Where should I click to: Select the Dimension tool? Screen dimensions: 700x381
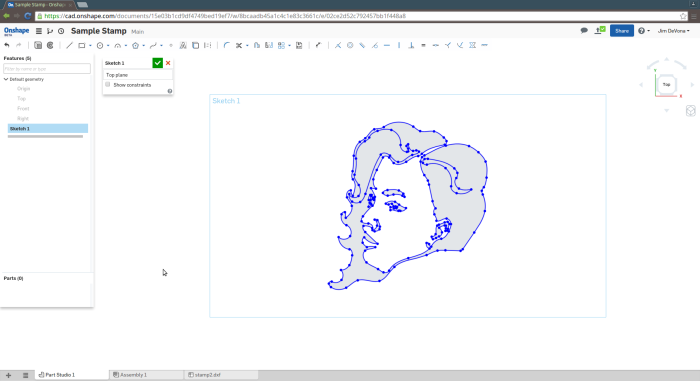[x=318, y=45]
